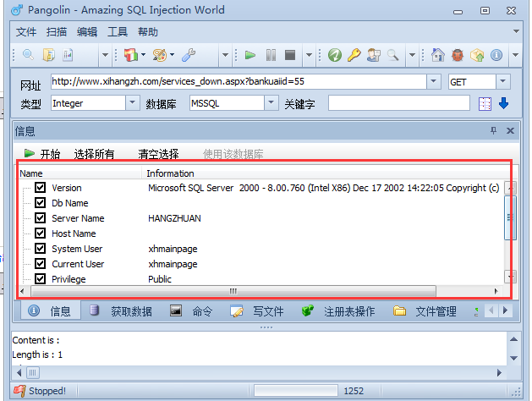Screen dimensions: 532x401
Task: Open the 扫描 menu
Action: click(x=57, y=32)
